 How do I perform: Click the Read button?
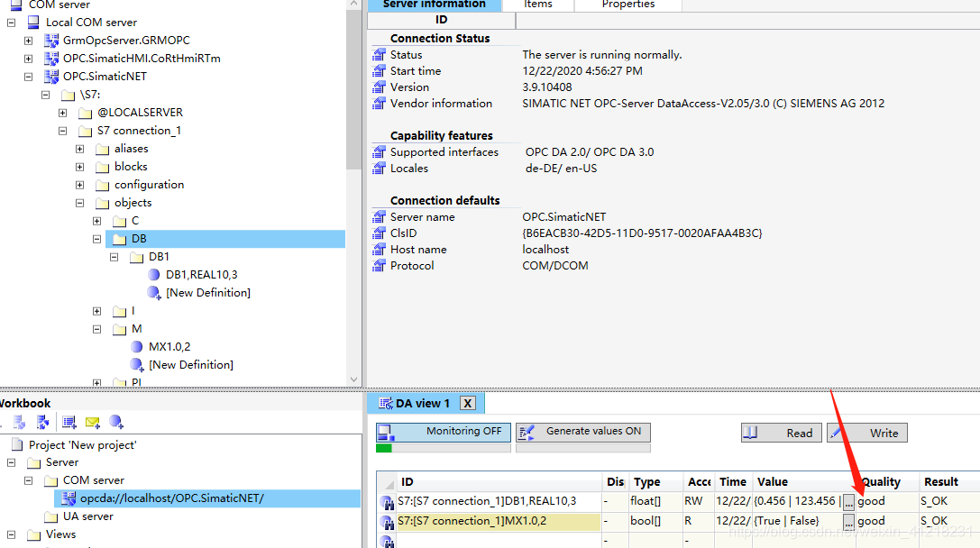[x=781, y=433]
